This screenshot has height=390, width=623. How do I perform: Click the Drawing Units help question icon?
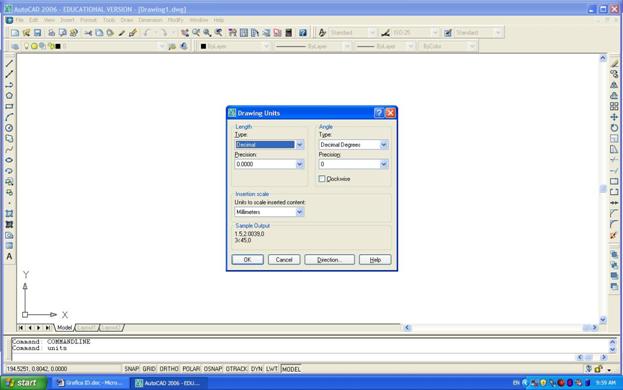pos(379,113)
